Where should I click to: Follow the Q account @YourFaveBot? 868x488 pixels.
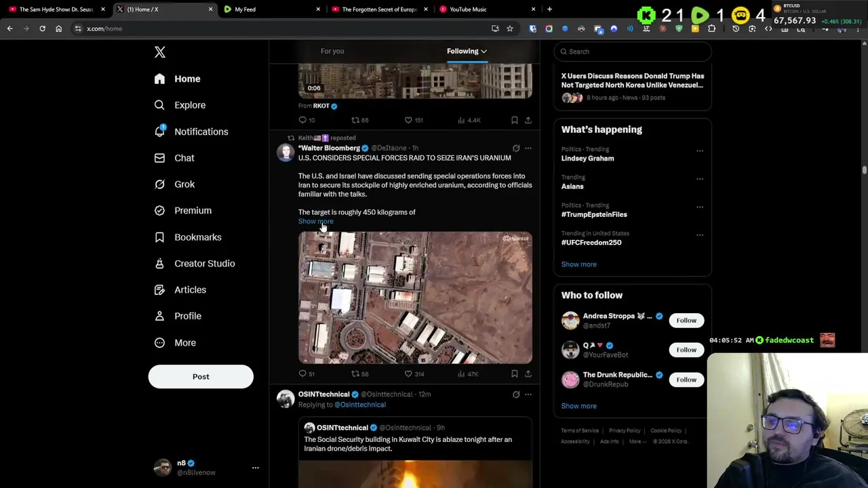tap(686, 350)
